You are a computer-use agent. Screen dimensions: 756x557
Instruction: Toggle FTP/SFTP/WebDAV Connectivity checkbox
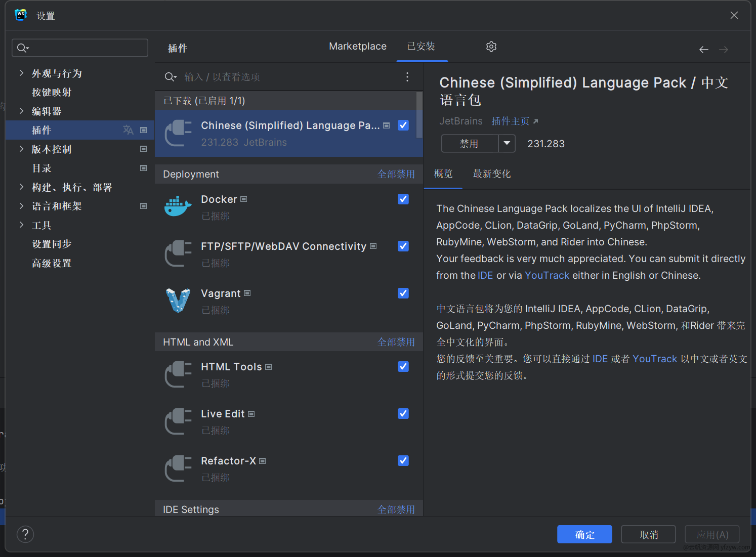pos(403,246)
